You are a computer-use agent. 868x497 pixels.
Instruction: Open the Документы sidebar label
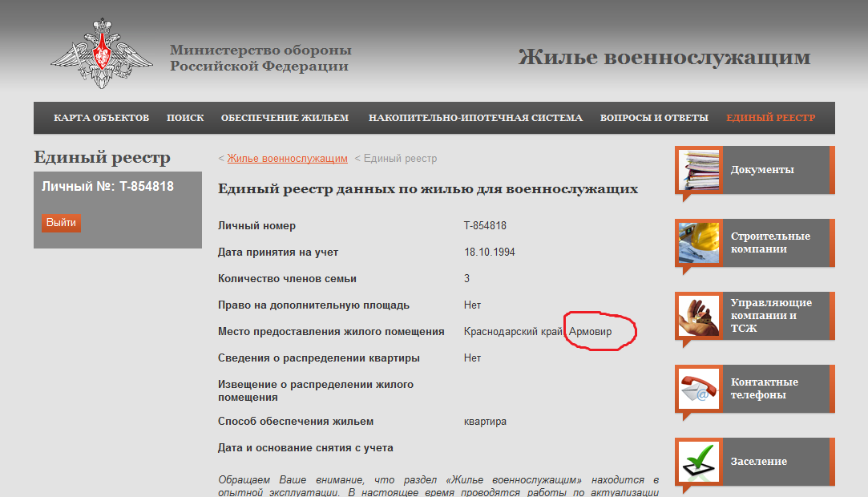762,170
